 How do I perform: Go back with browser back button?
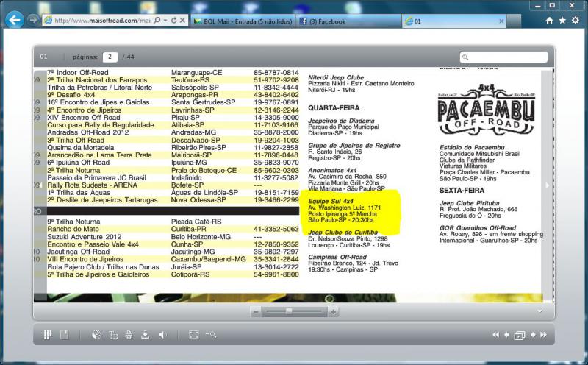pyautogui.click(x=15, y=20)
